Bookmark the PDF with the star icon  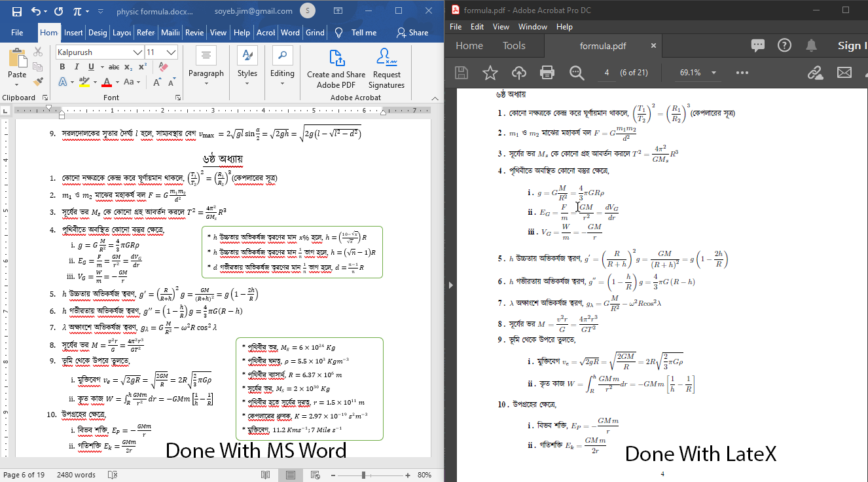tap(490, 73)
